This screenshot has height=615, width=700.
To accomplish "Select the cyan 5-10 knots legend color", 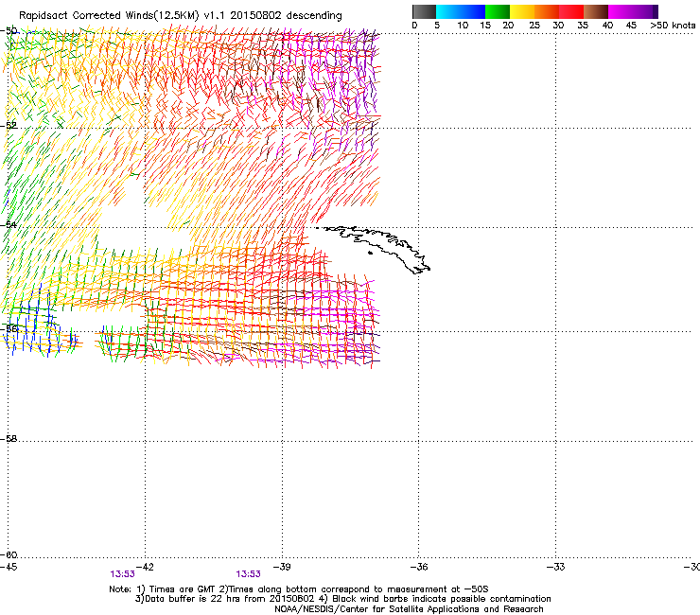I will tap(447, 11).
